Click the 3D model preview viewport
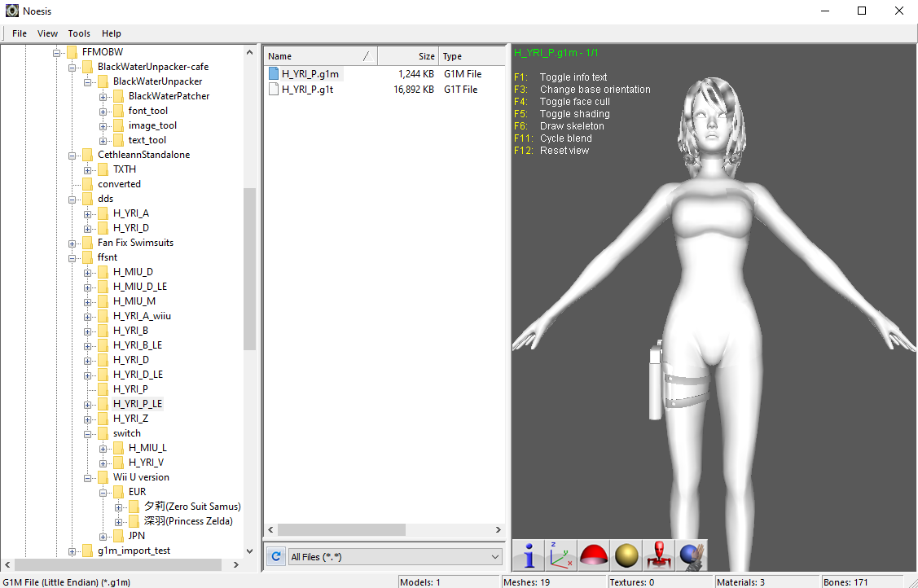 click(x=714, y=307)
